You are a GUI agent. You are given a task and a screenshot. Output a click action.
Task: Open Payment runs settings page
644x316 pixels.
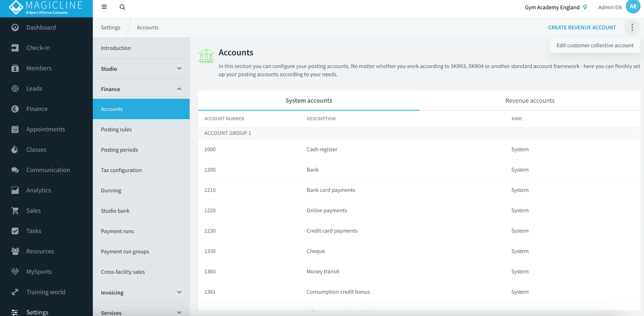(141, 232)
